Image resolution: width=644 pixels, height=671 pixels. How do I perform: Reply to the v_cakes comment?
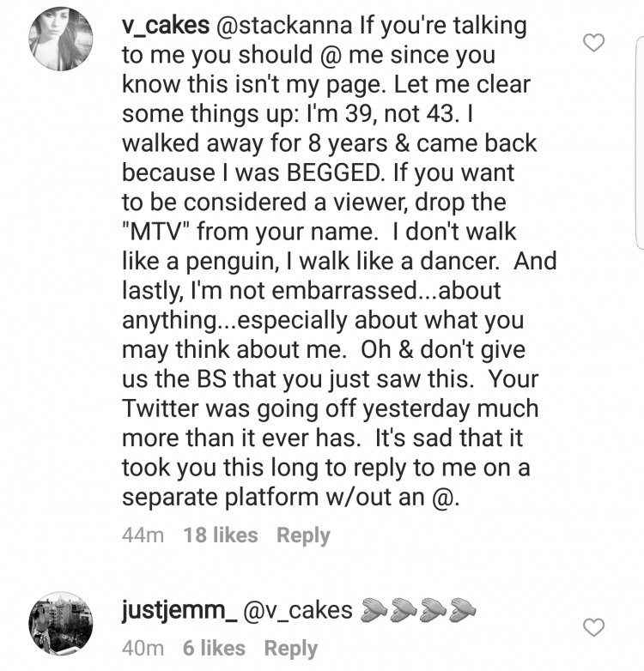(303, 535)
